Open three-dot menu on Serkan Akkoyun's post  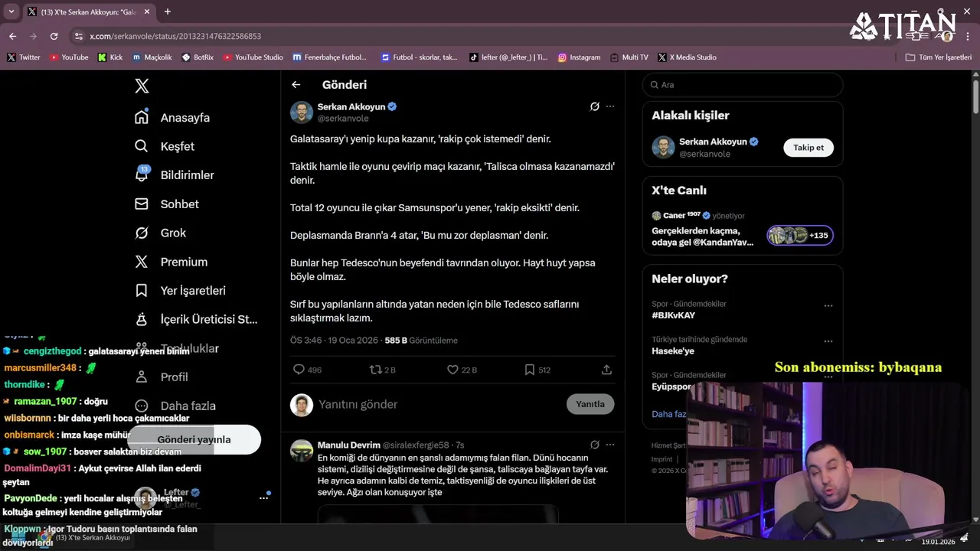pyautogui.click(x=610, y=106)
